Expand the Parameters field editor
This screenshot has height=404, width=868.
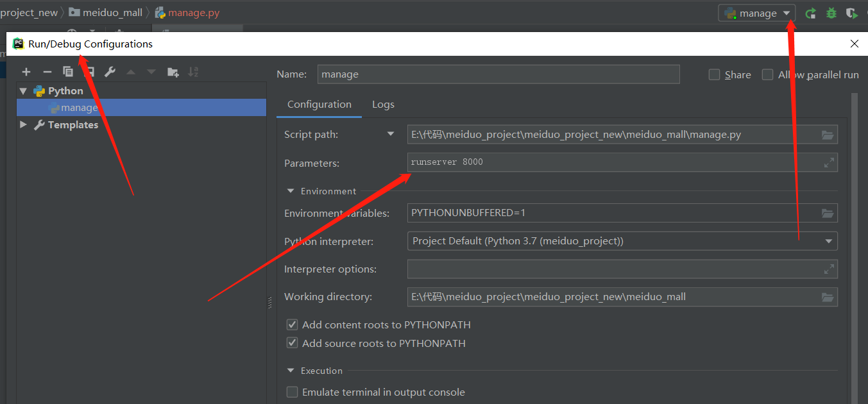coord(829,163)
